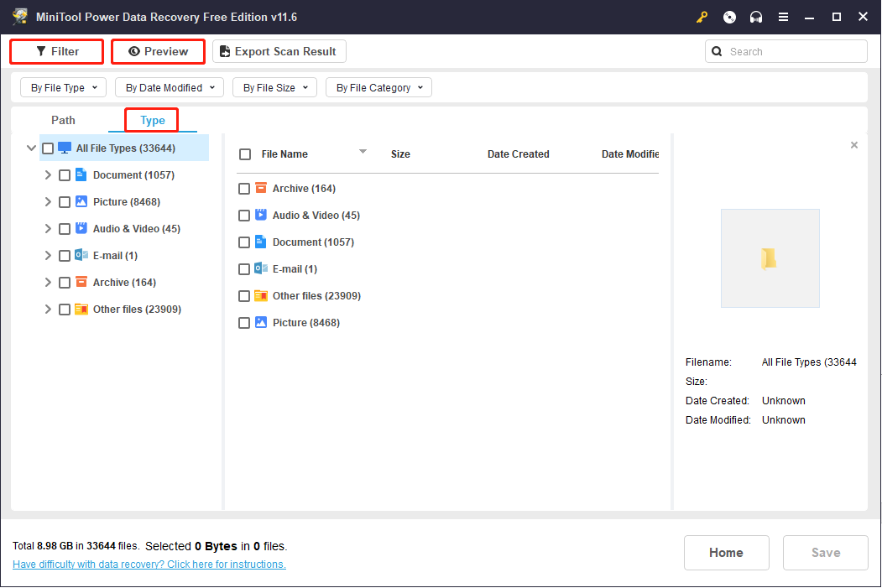Click the Export Scan Result button
The width and height of the screenshot is (882, 588).
279,51
